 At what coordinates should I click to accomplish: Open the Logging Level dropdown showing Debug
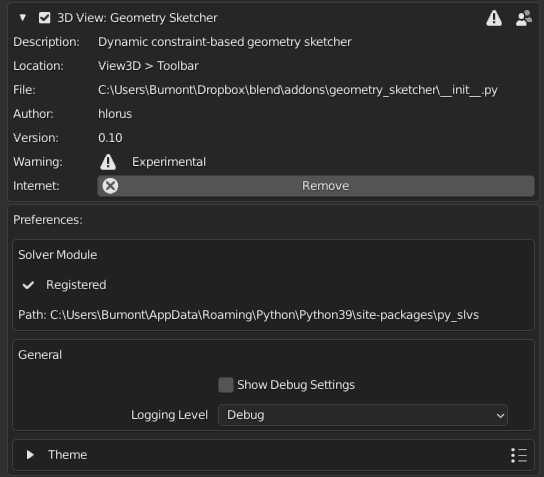[363, 415]
